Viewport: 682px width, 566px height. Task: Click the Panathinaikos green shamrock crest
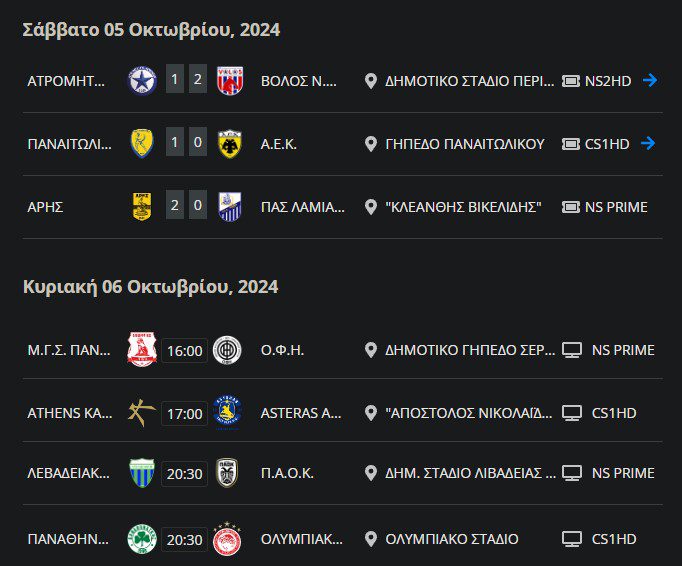142,539
